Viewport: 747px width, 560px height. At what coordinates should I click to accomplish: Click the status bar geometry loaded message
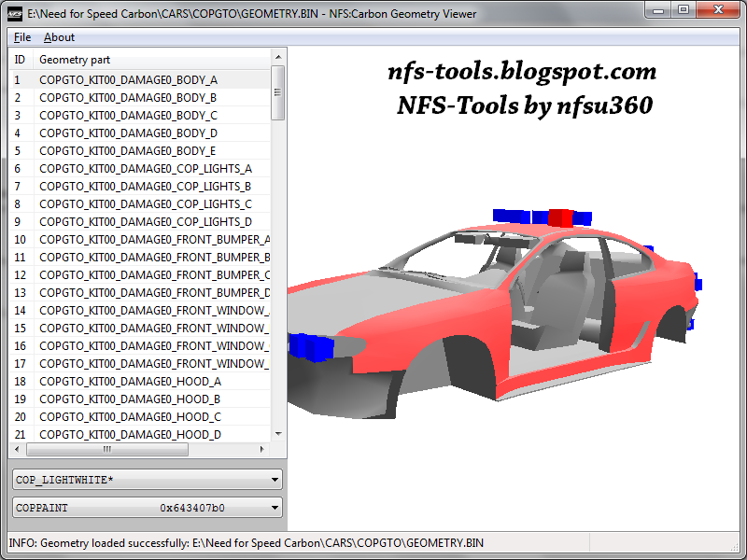(x=247, y=543)
